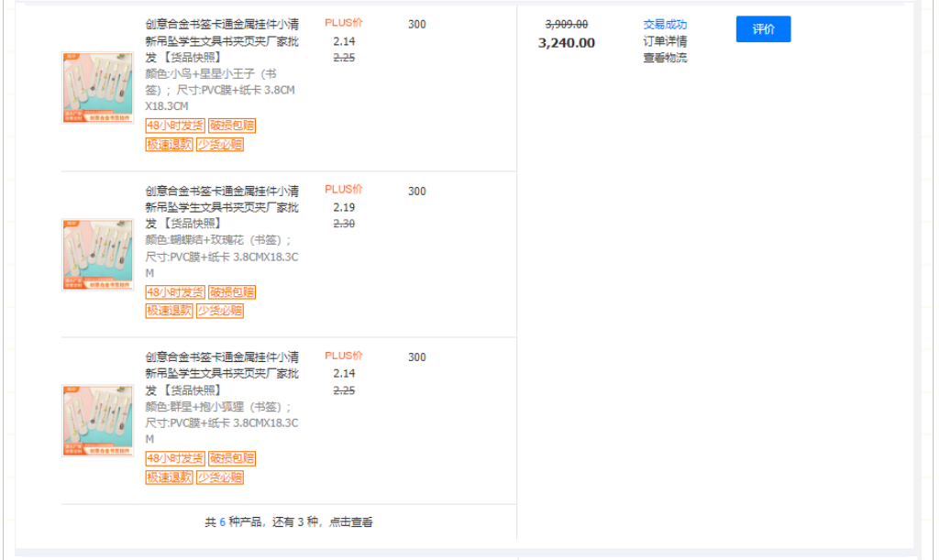The width and height of the screenshot is (940, 560).
Task: Open thumbnail of 蝴蝶结+玫瑰花 bookmark item
Action: 97,254
